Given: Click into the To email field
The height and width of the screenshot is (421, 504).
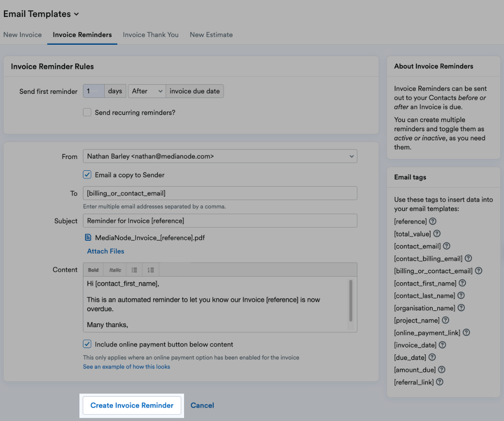Looking at the screenshot, I should click(x=220, y=193).
